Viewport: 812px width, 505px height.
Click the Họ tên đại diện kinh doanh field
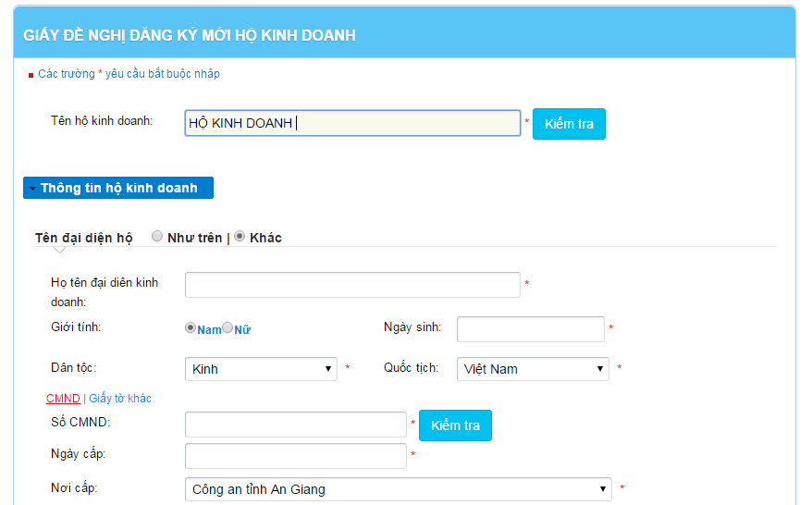pos(352,285)
